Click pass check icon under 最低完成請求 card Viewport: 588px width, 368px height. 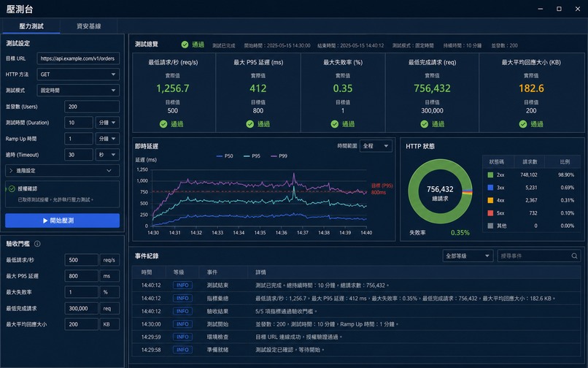pos(424,124)
